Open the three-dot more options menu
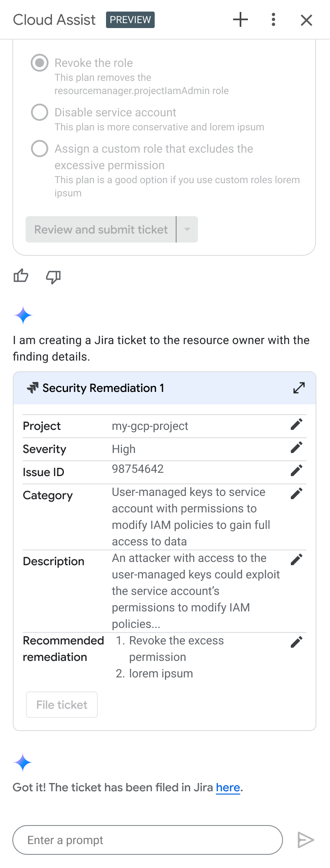The image size is (330, 868). point(273,19)
